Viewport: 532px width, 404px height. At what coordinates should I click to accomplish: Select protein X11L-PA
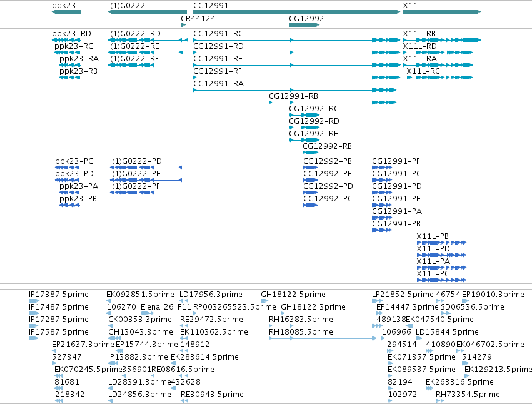[x=442, y=268]
